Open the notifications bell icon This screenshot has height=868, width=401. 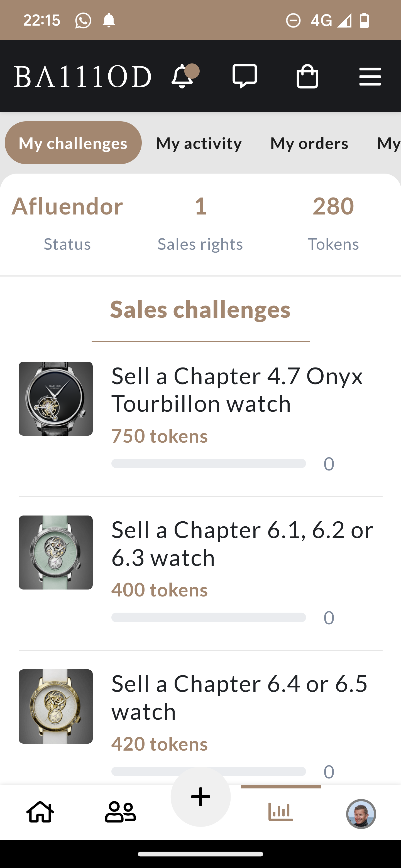183,76
